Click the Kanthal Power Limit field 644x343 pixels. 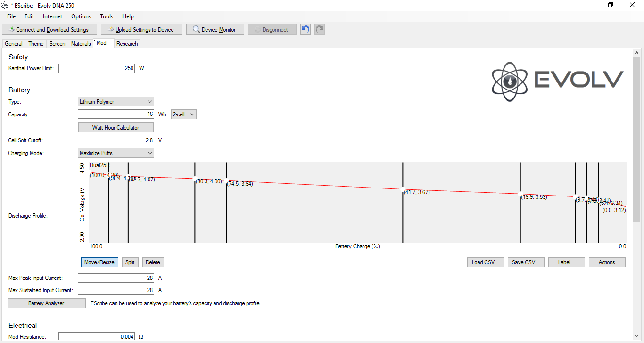click(x=97, y=68)
